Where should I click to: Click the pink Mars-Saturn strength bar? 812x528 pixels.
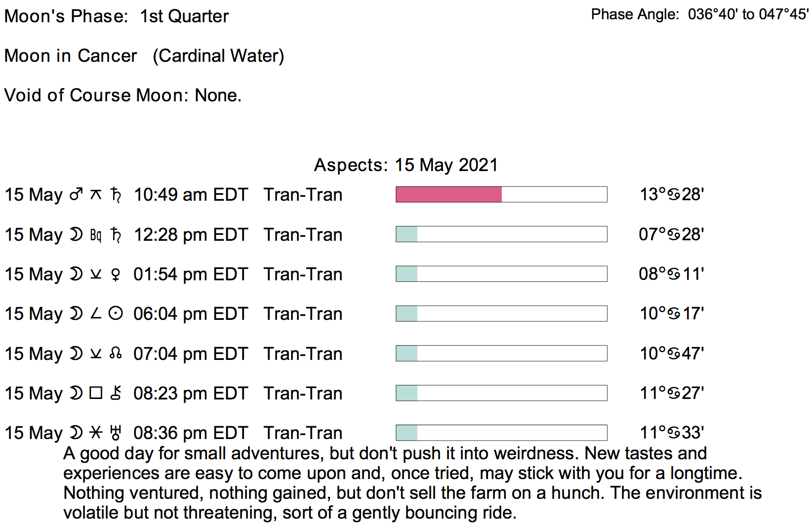click(448, 194)
